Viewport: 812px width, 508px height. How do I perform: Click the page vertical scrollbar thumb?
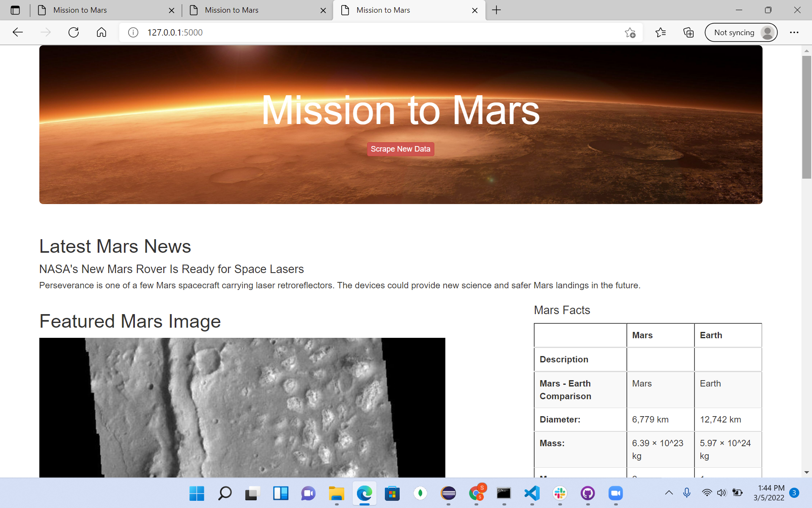(807, 117)
